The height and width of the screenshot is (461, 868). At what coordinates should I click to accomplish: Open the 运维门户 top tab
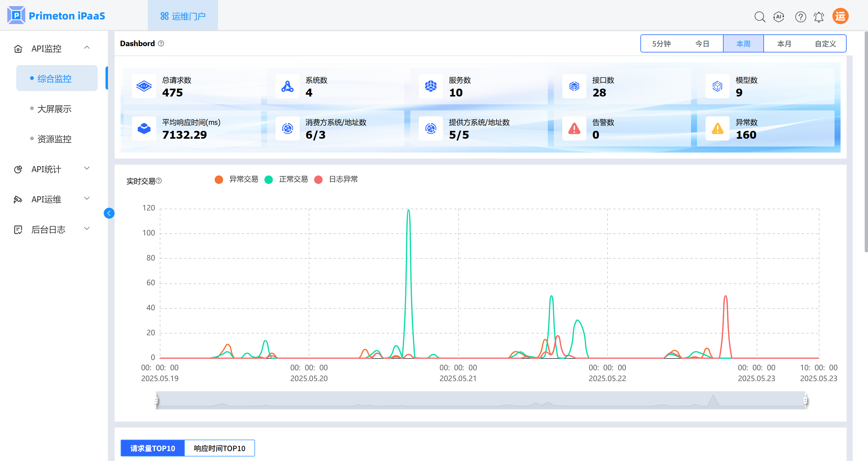coord(183,16)
